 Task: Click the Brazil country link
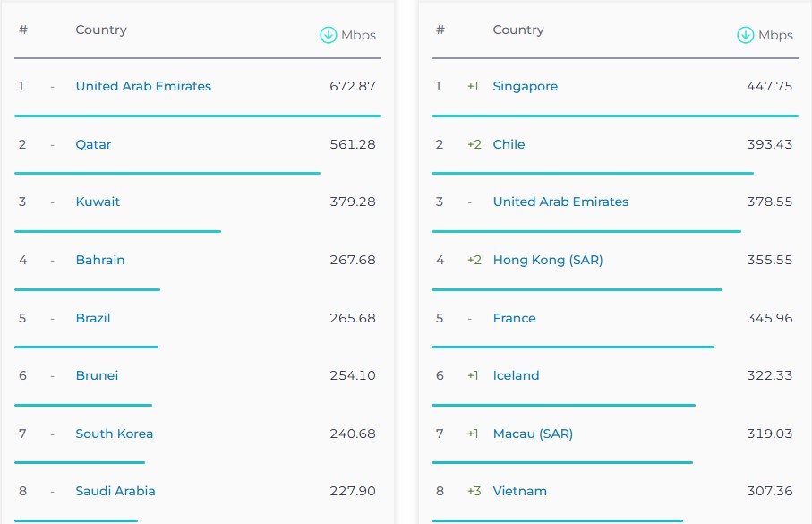(x=93, y=318)
